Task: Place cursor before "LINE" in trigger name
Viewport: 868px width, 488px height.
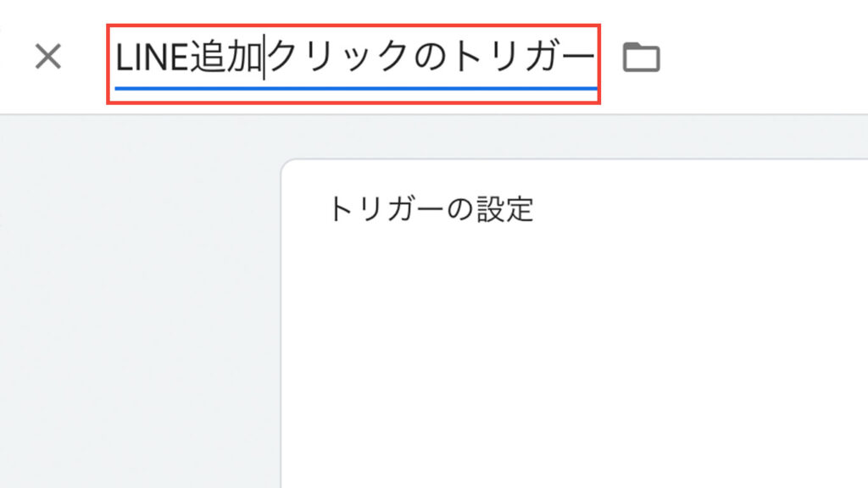Action: (115, 58)
